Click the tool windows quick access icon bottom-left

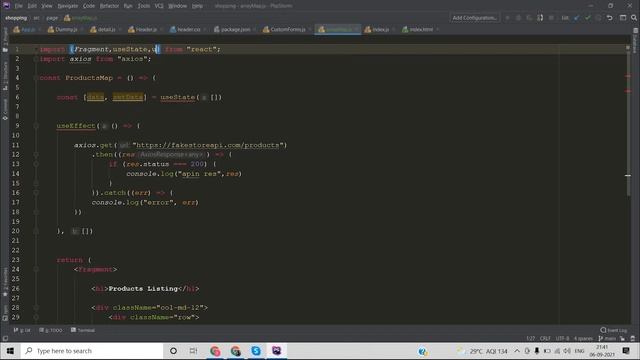coord(5,338)
